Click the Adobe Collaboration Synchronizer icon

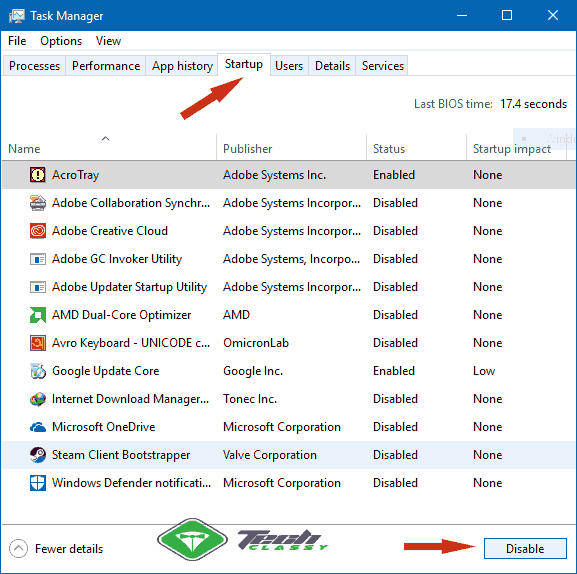[38, 202]
